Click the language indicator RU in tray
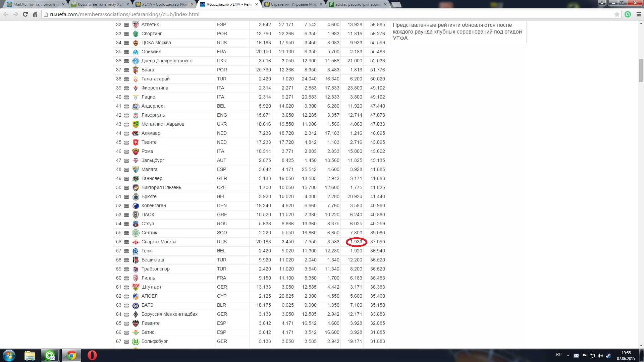The width and height of the screenshot is (644, 362). tap(558, 355)
